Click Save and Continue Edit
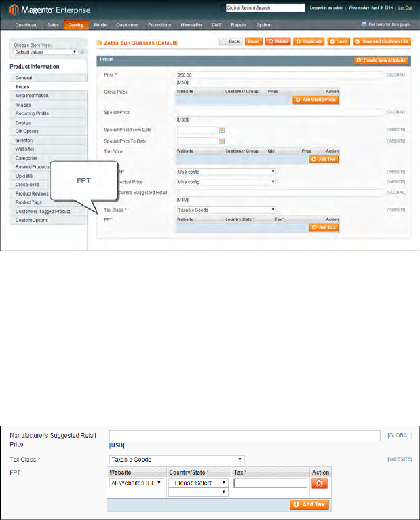 pyautogui.click(x=382, y=42)
